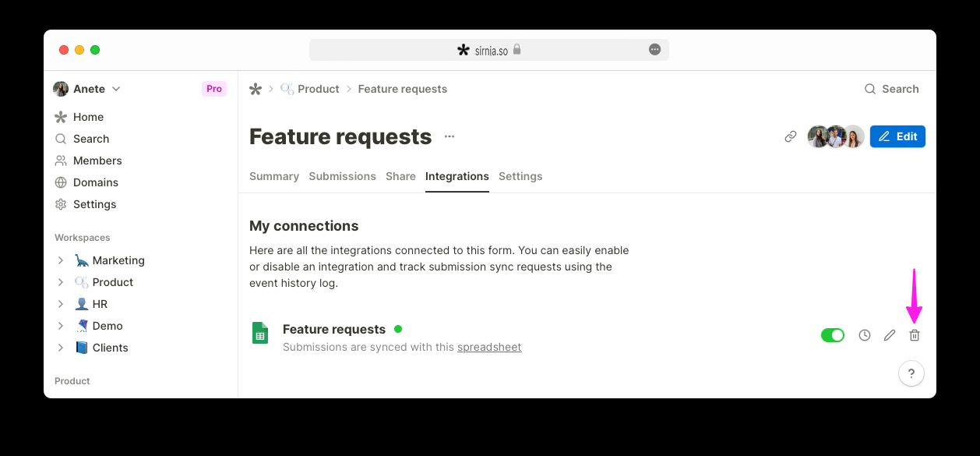Click the My connections heading

click(304, 226)
